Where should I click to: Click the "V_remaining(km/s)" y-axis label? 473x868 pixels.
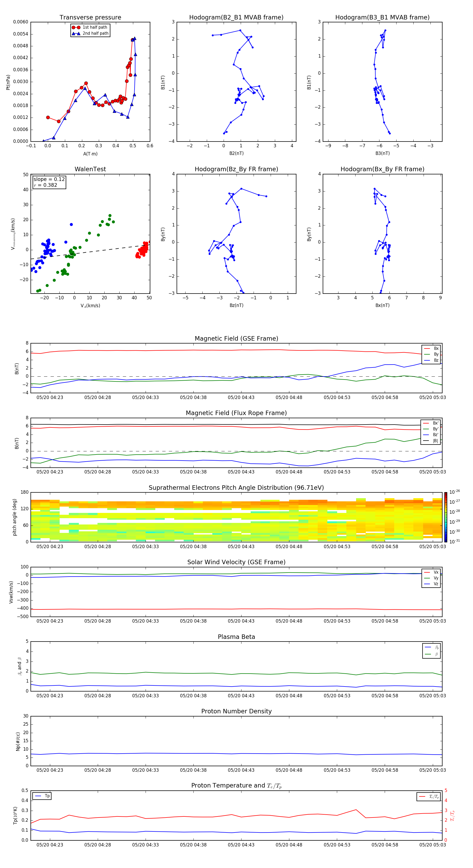(13, 234)
